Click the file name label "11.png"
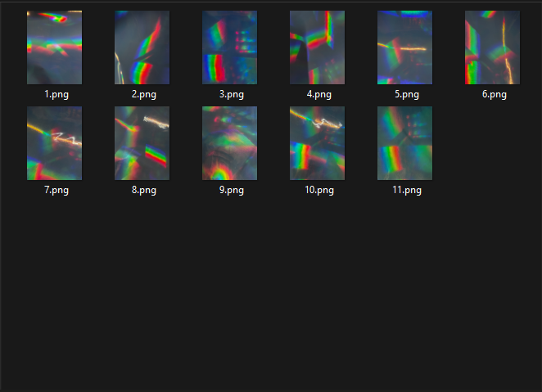The width and height of the screenshot is (542, 392). click(407, 190)
